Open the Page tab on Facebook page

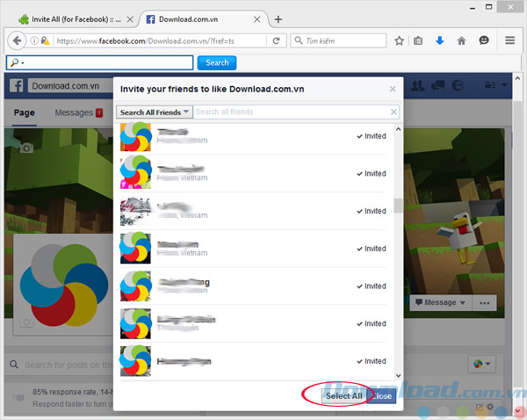pos(25,112)
